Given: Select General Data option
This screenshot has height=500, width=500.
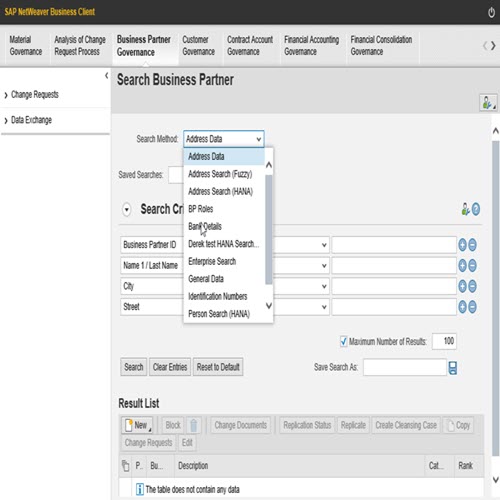Looking at the screenshot, I should 224,279.
